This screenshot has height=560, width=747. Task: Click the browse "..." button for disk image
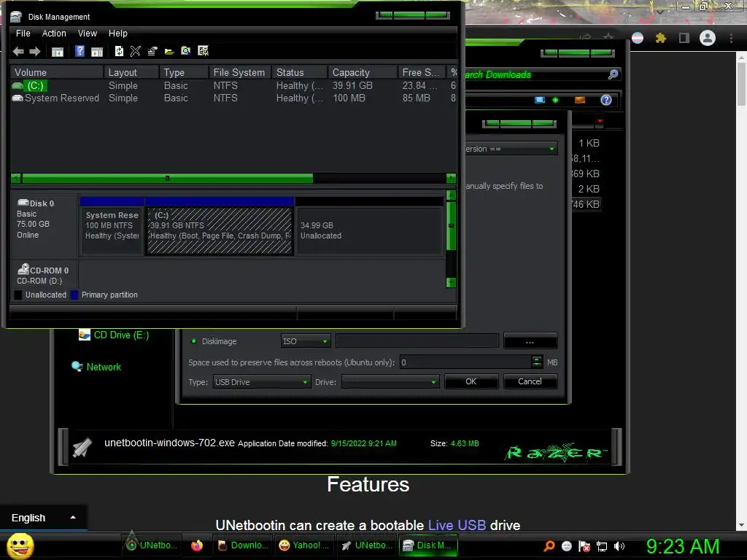(530, 341)
